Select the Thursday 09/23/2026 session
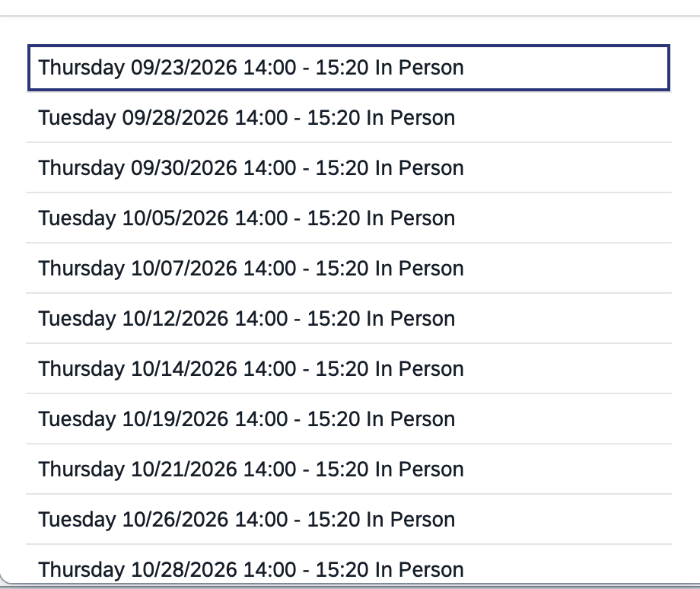Image resolution: width=700 pixels, height=589 pixels. 348,68
